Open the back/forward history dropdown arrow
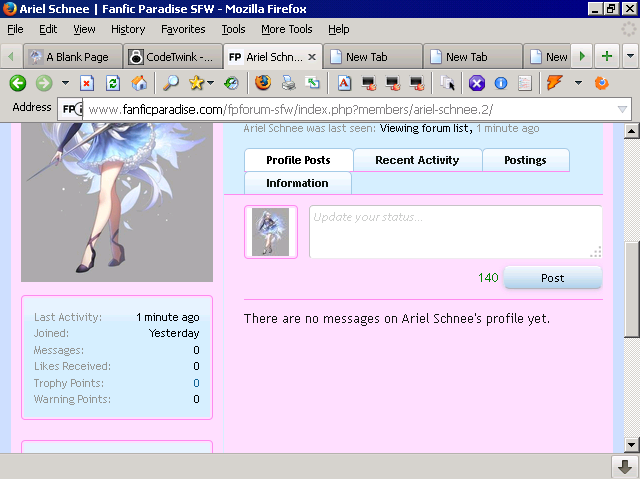This screenshot has width=640, height=480. click(x=65, y=83)
